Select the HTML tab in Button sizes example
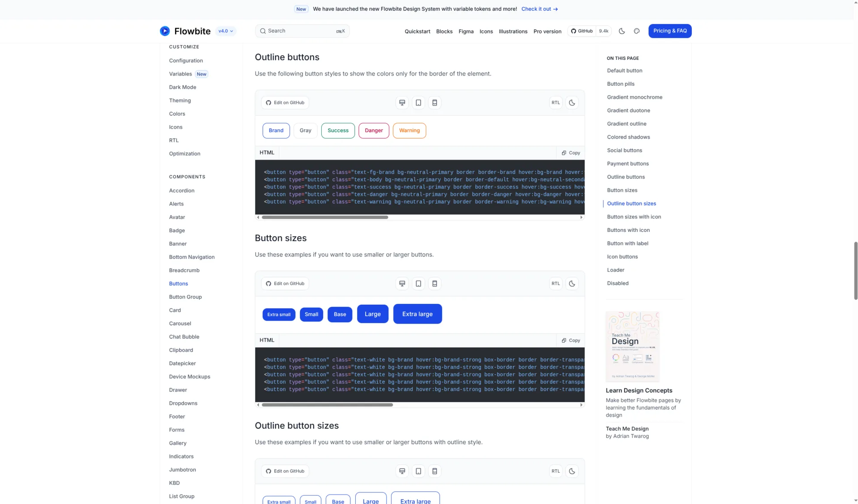This screenshot has height=504, width=858. (267, 340)
